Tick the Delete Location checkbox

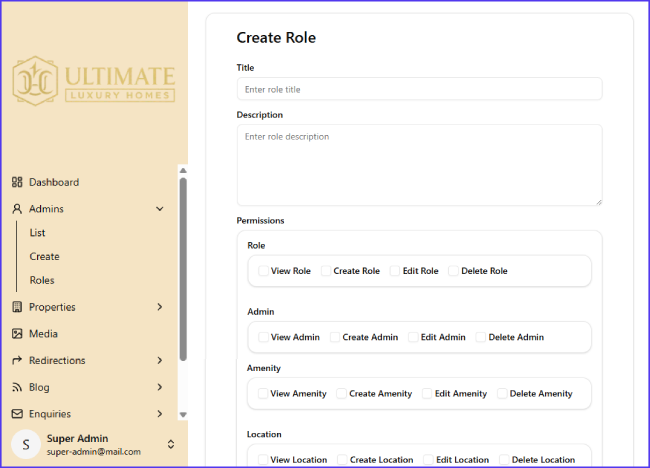(x=504, y=460)
